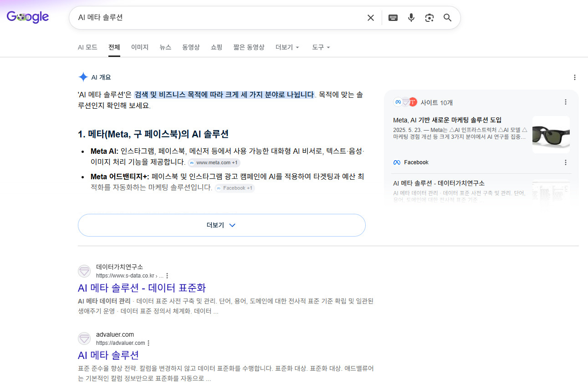Open Meta, AI 기반 새로운 마케팅 솔루션 도입 article
Image resolution: width=588 pixels, height=389 pixels.
[x=447, y=120]
